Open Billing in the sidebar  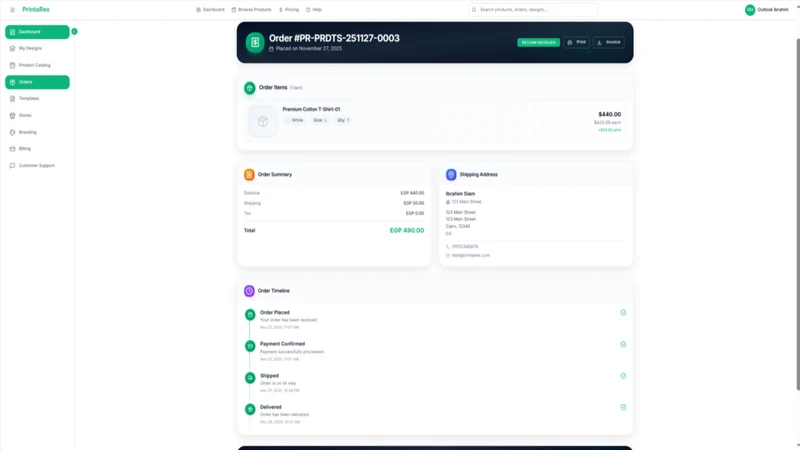coord(37,148)
